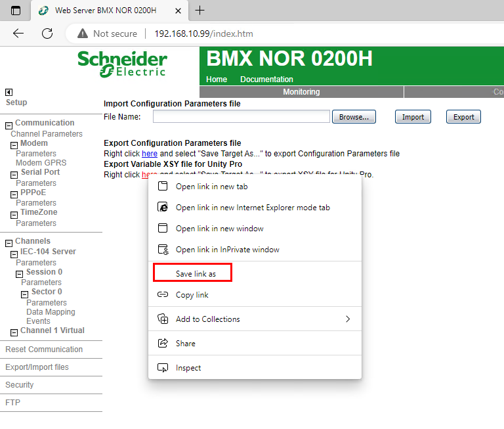Click the address bar URL

click(203, 34)
